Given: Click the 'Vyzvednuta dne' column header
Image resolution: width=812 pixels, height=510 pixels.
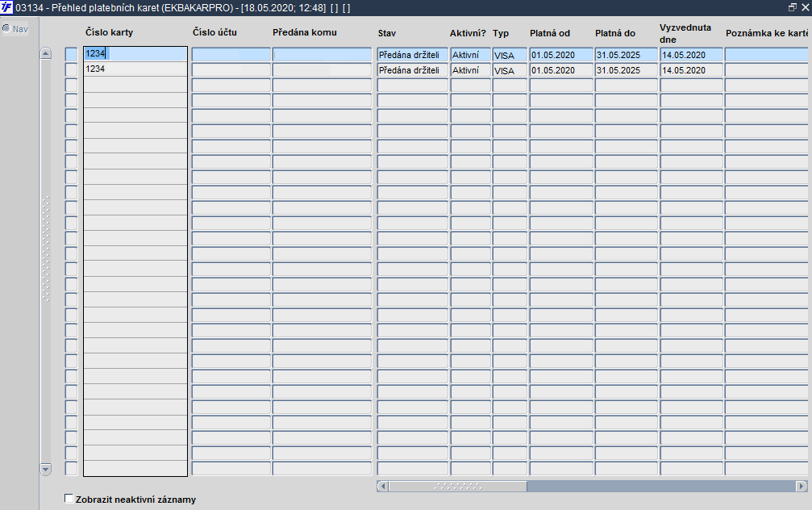Looking at the screenshot, I should [x=685, y=33].
